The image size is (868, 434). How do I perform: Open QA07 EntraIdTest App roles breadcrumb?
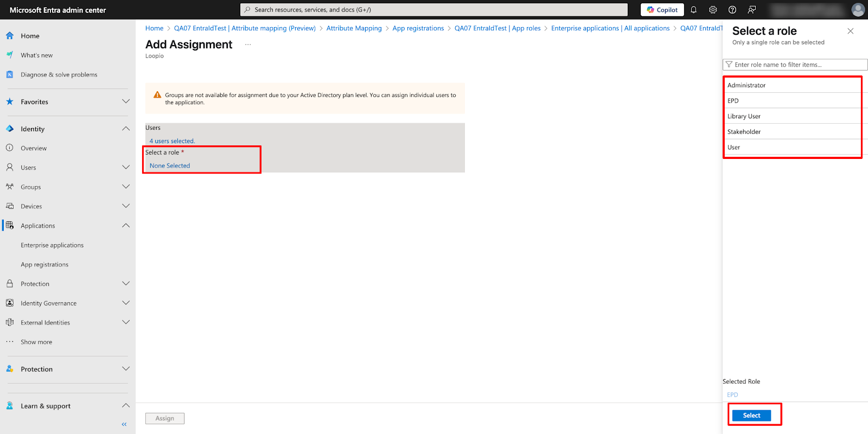(x=497, y=28)
